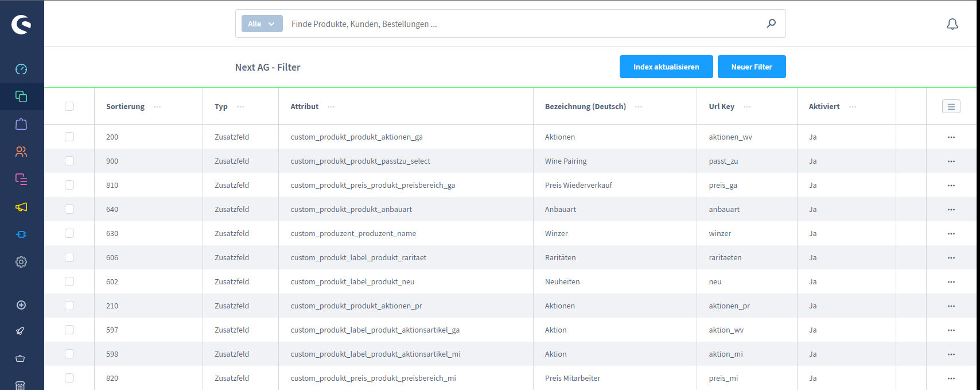Image resolution: width=980 pixels, height=390 pixels.
Task: Click the Shopware logo in the sidebar
Action: click(21, 25)
